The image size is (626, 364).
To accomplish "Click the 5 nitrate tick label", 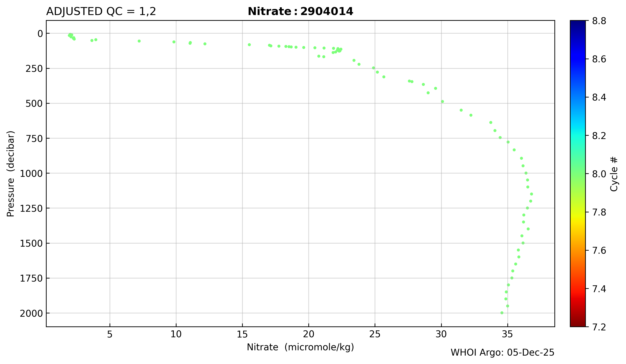I will pos(110,335).
